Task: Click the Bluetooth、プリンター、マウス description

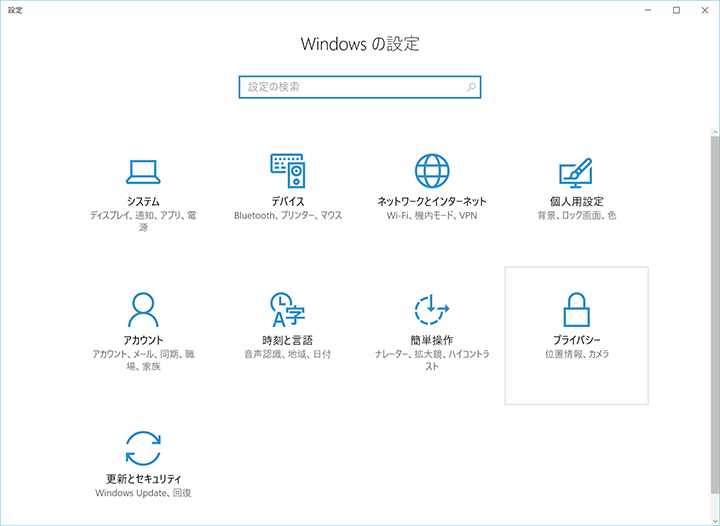Action: pyautogui.click(x=288, y=216)
